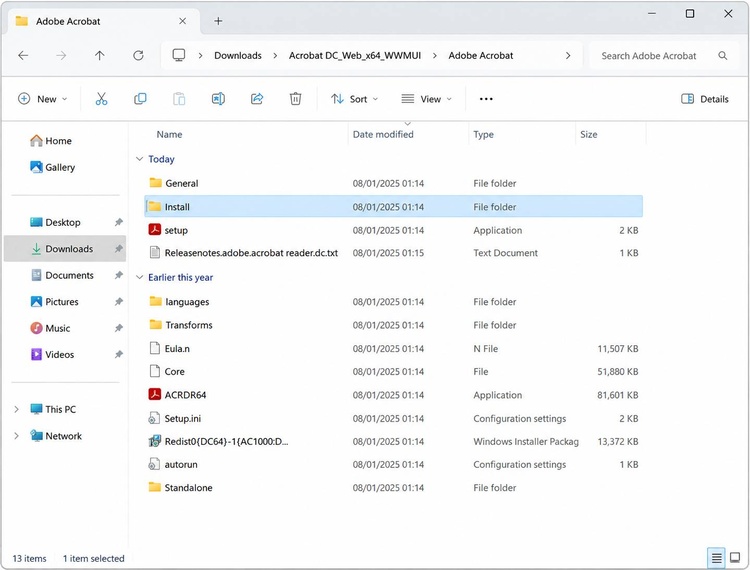750x570 pixels.
Task: Click the 81,601 KB size cell
Action: pos(618,395)
